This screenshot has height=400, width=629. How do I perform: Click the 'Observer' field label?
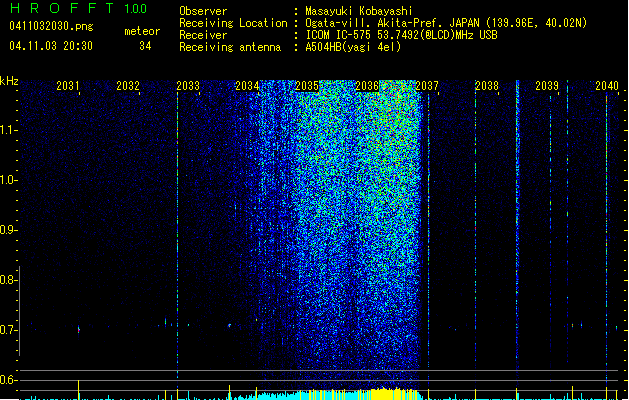(203, 11)
